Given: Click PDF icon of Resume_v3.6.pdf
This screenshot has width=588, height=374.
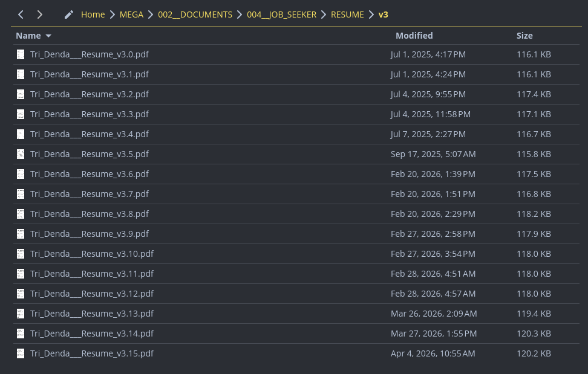Looking at the screenshot, I should [21, 174].
